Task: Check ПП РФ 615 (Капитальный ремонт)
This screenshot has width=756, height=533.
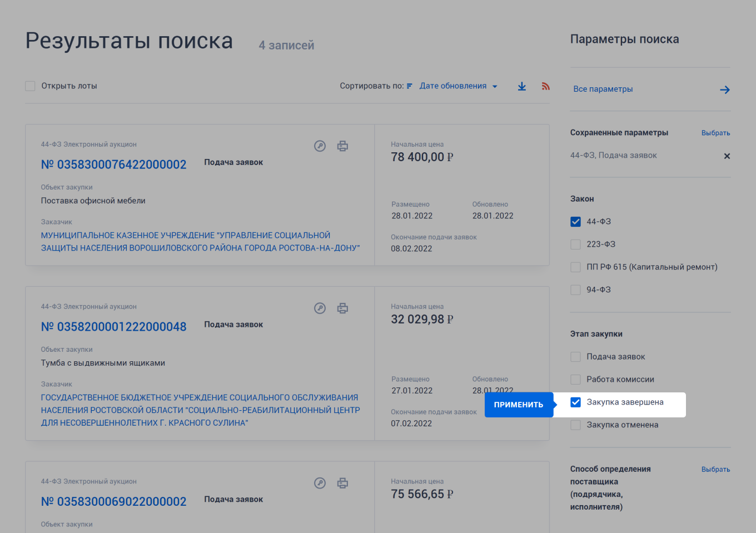Action: [576, 267]
